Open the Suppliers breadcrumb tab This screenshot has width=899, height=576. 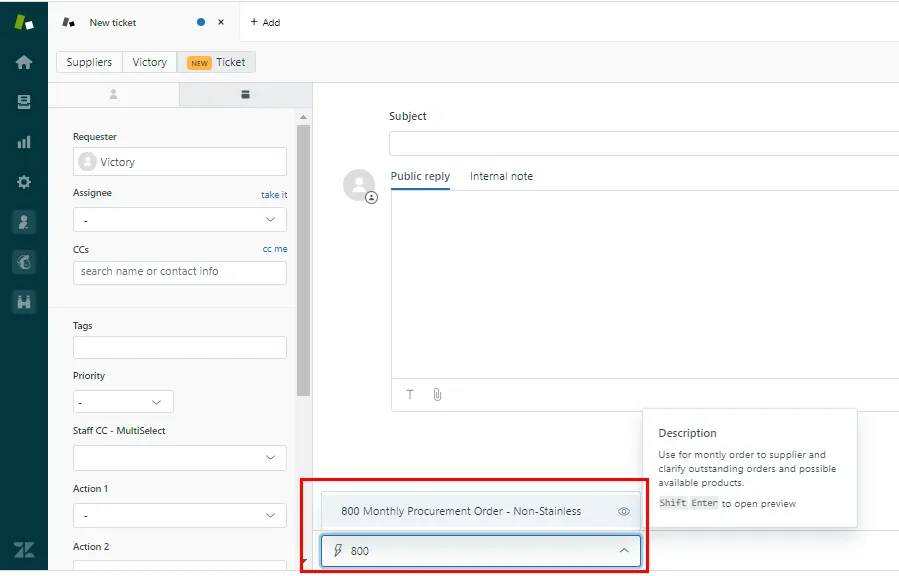click(x=89, y=62)
